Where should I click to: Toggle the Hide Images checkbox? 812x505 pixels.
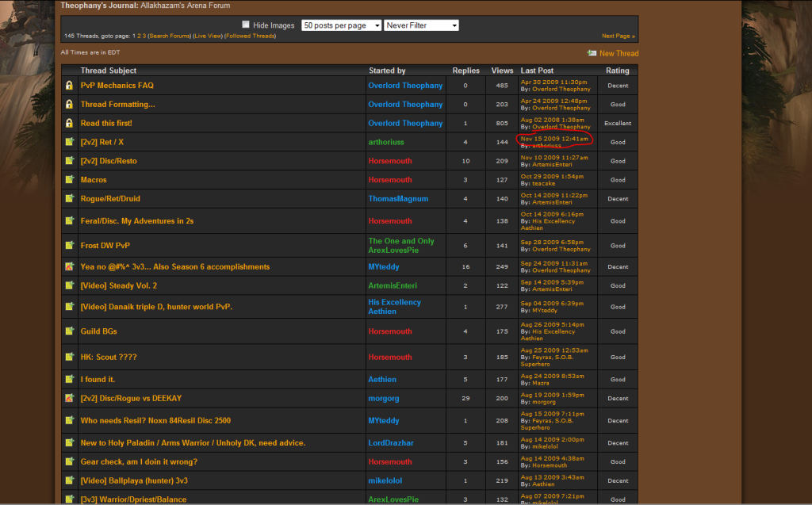(246, 25)
